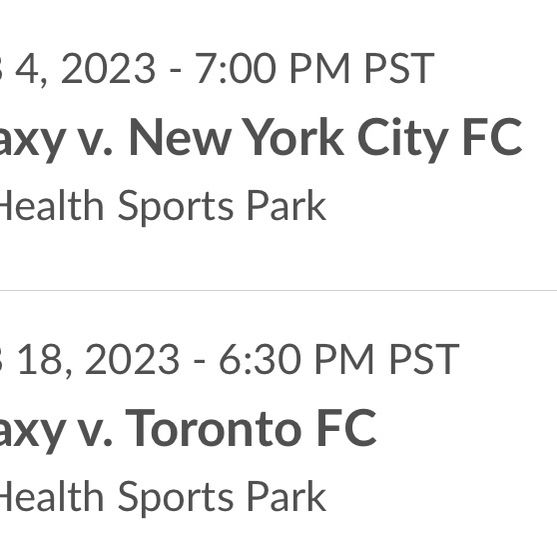Open the Galaxy v. New York City FC match
557x557 pixels.
tap(261, 138)
